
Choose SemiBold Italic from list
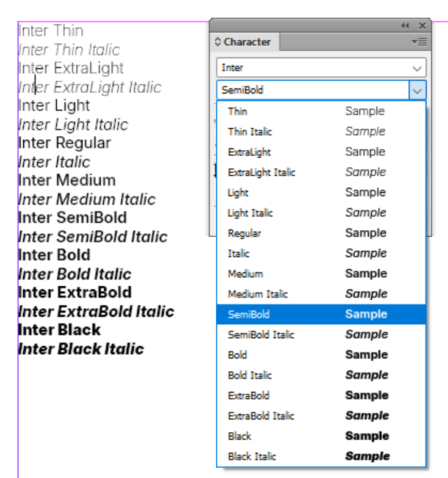321,335
